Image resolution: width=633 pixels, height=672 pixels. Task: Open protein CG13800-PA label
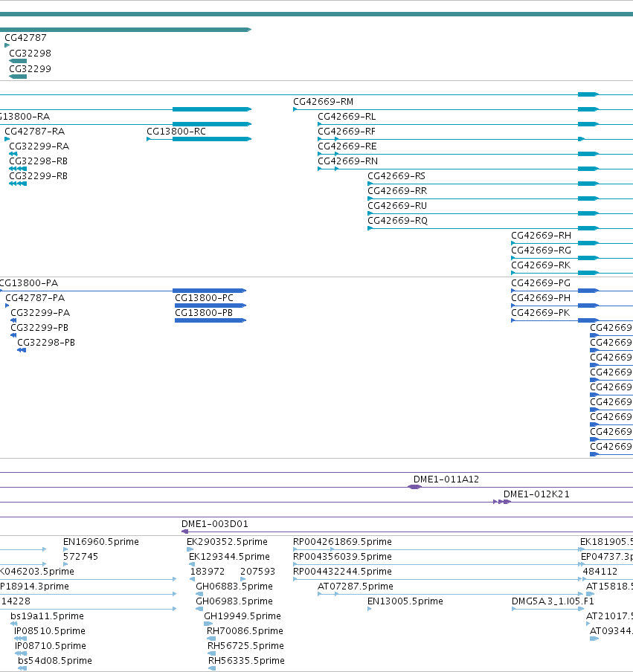point(29,283)
